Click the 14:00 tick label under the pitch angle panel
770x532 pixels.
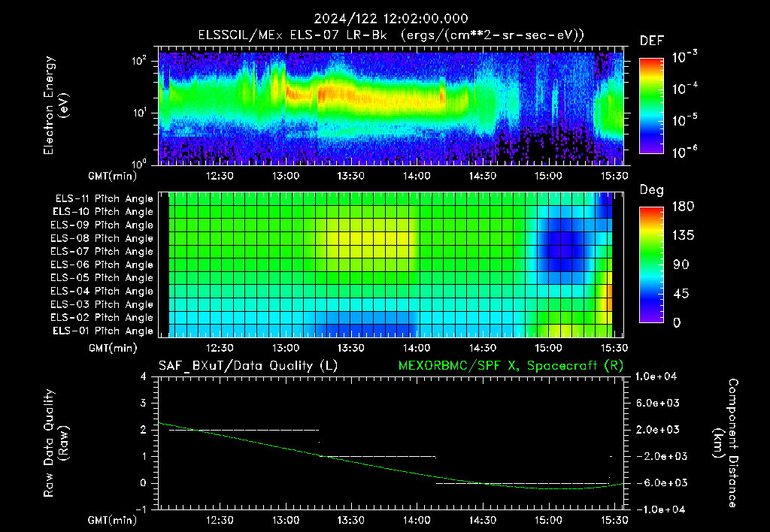pyautogui.click(x=417, y=348)
